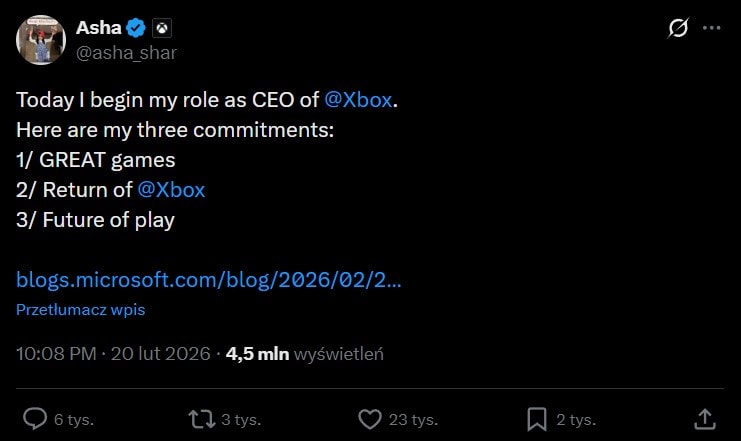Toggle the bookmark icon for this post
The height and width of the screenshot is (441, 741).
point(536,418)
